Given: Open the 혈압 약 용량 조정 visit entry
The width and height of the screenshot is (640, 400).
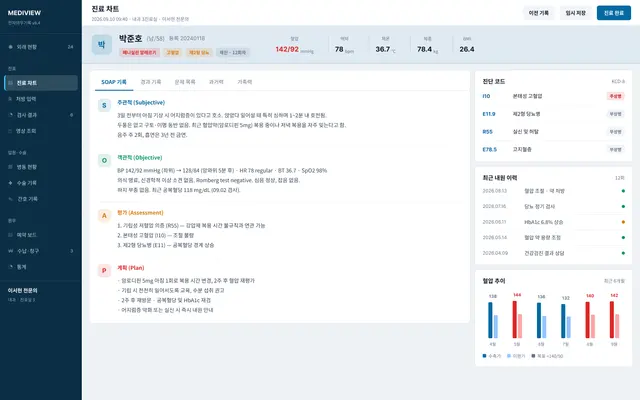Looking at the screenshot, I should 553,238.
